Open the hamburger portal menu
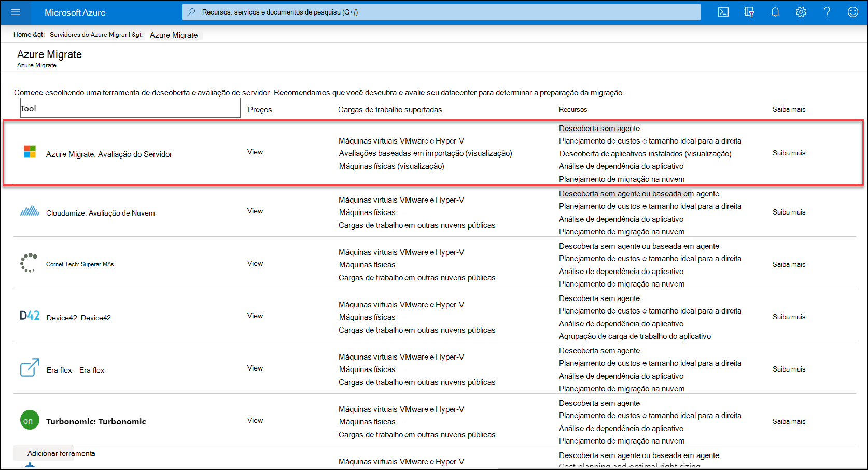Viewport: 868px width, 470px height. point(16,12)
